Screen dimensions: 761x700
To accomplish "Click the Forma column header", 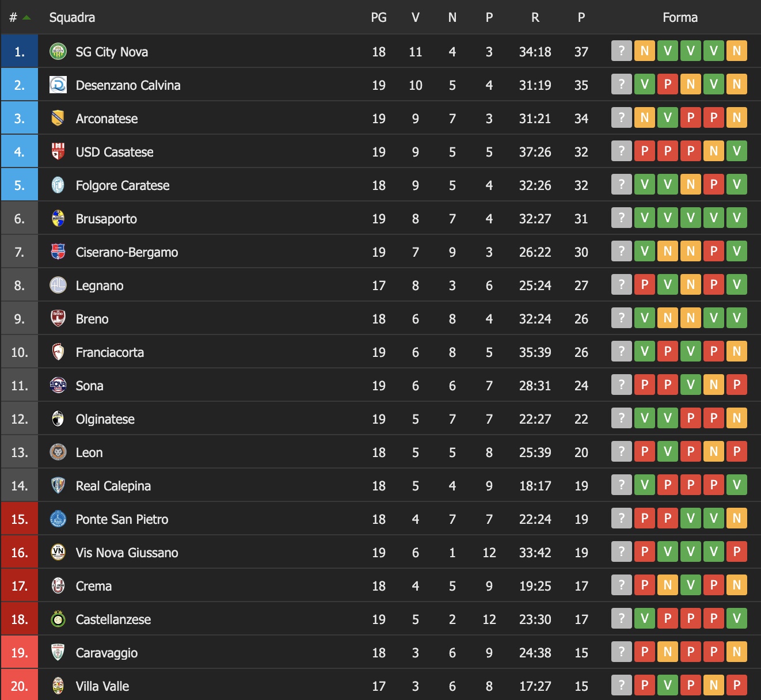I will point(680,18).
